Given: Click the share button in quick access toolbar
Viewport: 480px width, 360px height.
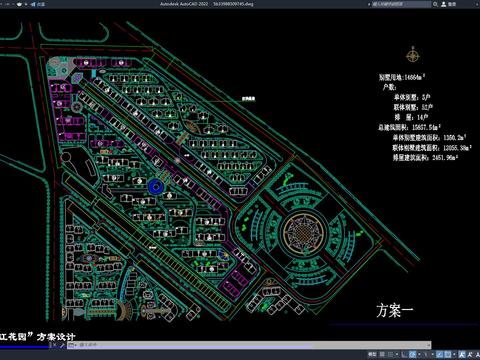Looking at the screenshot, I should coord(38,4).
